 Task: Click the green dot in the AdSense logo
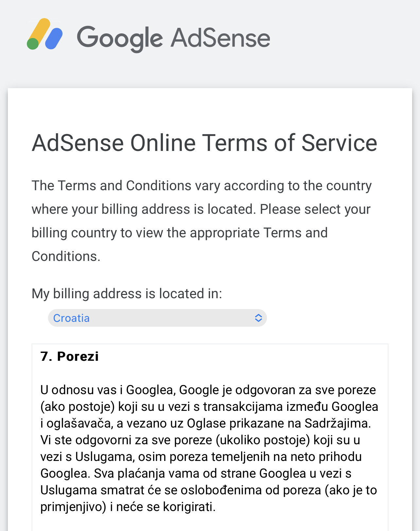tap(33, 44)
